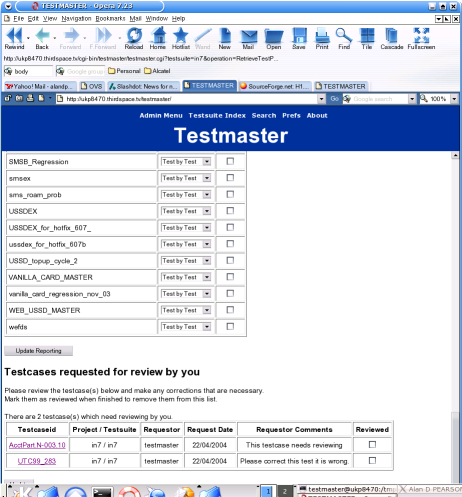Click the Update Reporting button
This screenshot has height=497, width=462.
point(39,351)
